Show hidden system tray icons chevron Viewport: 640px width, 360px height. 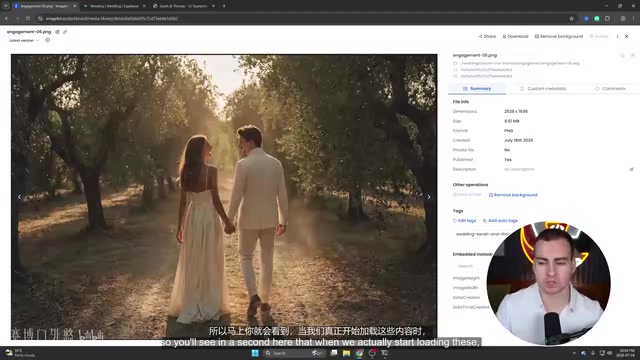pos(574,353)
